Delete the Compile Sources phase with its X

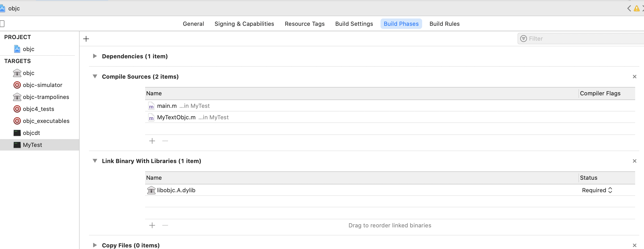point(634,77)
